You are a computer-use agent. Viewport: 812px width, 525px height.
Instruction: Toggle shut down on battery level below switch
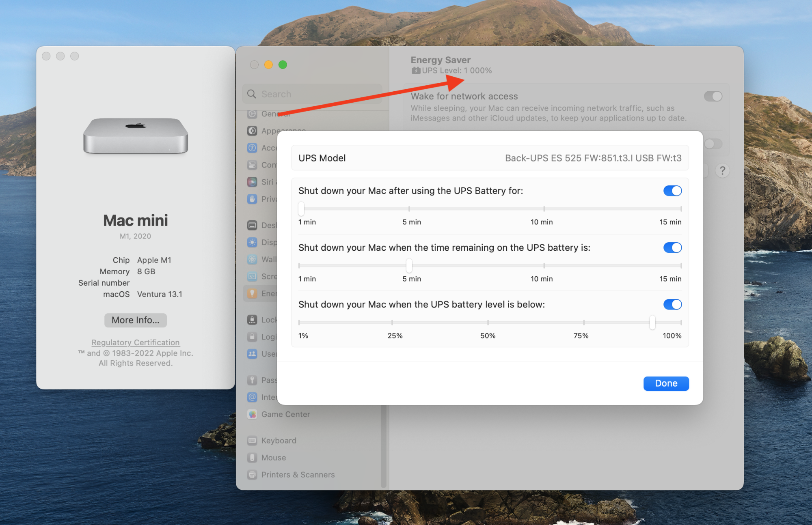point(672,304)
